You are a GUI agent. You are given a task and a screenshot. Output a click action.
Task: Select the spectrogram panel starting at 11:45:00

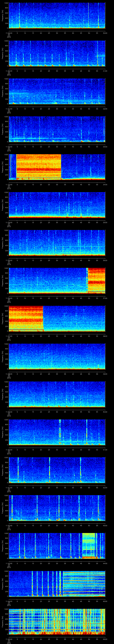coord(57,621)
